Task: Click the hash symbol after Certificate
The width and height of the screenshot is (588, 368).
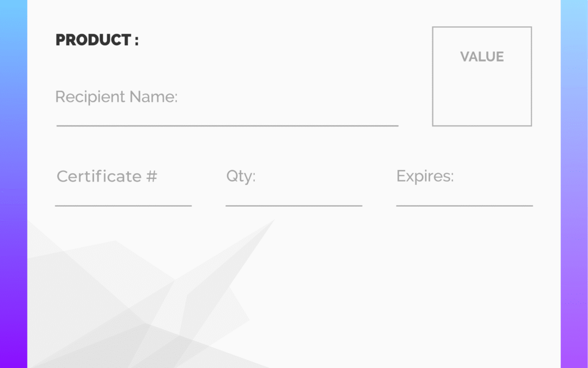Action: [151, 176]
